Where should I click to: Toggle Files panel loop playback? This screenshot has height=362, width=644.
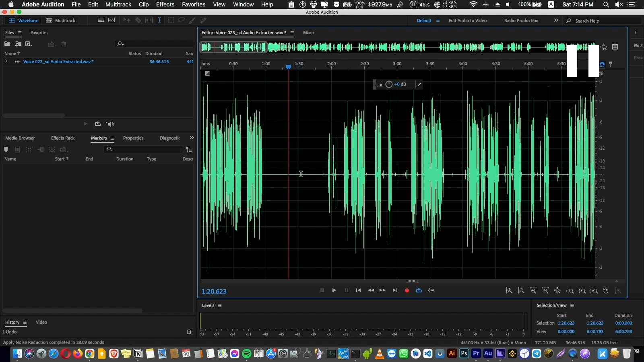(97, 124)
